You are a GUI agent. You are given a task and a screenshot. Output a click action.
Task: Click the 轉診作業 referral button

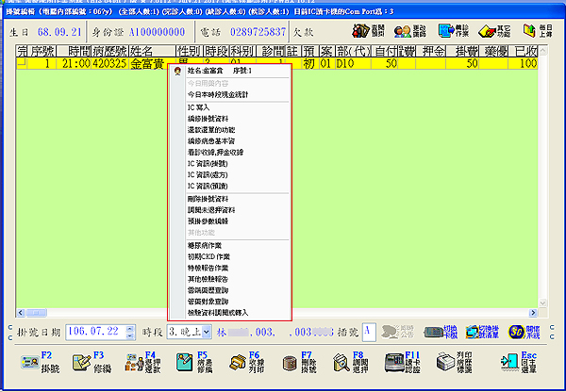(453, 32)
